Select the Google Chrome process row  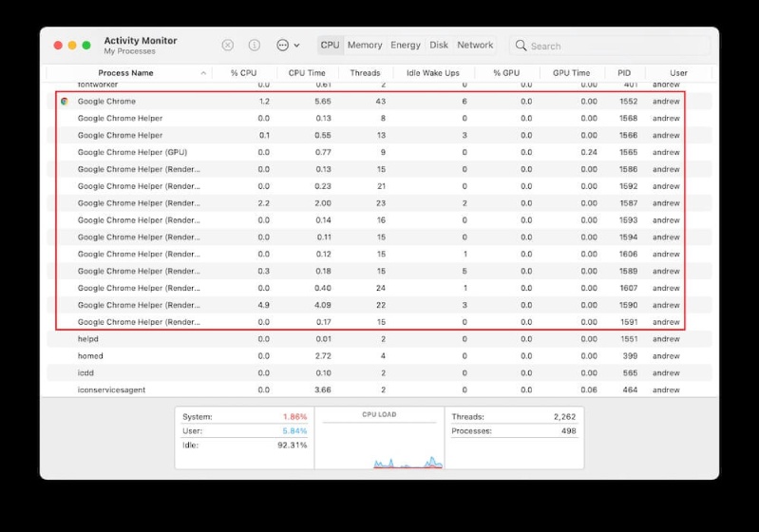coord(379,101)
